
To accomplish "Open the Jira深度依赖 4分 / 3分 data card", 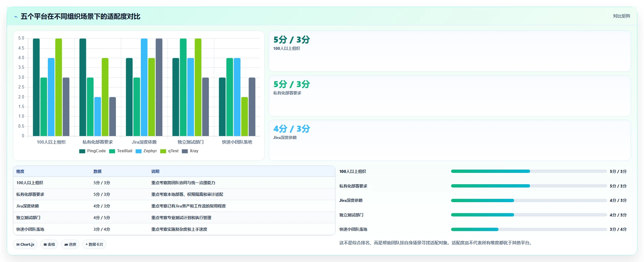I will pos(450,140).
